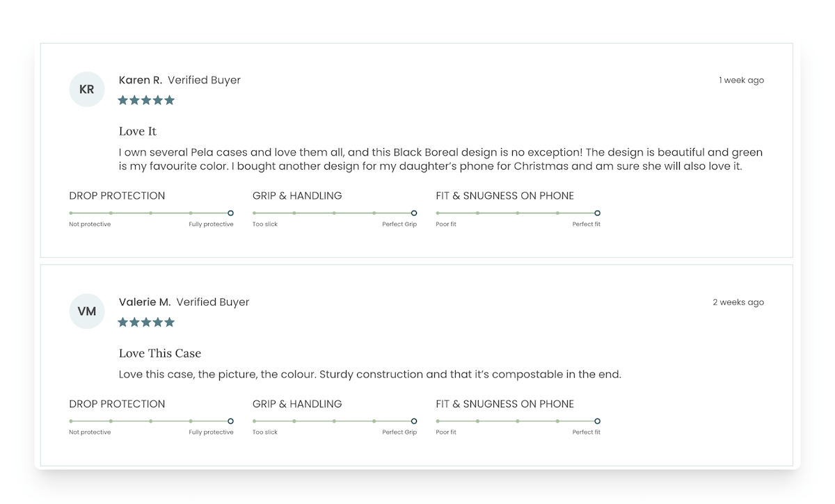Select the FIT & SNUGNESS ON PHONE heading
The image size is (835, 504).
point(505,195)
